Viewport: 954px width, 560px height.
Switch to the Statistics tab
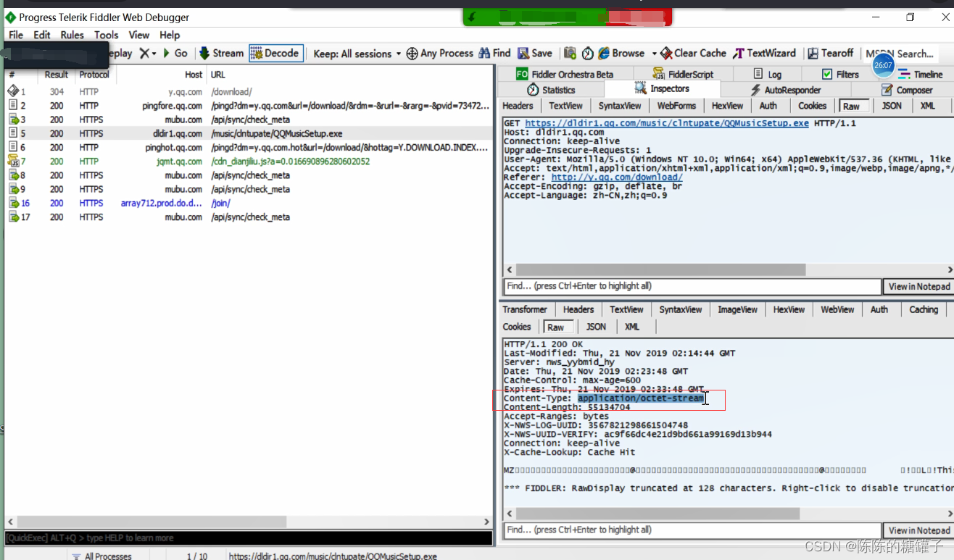click(551, 90)
